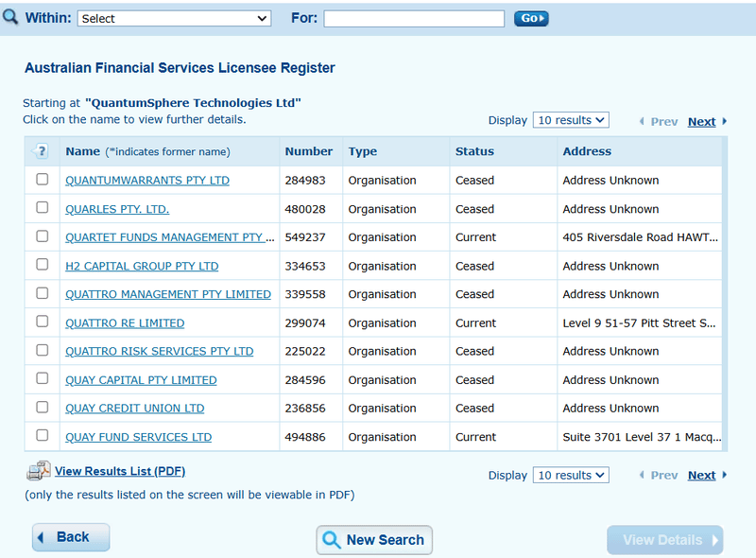Screen dimensions: 756x558
Task: Click the magnifying glass search icon at top
Action: (10, 17)
